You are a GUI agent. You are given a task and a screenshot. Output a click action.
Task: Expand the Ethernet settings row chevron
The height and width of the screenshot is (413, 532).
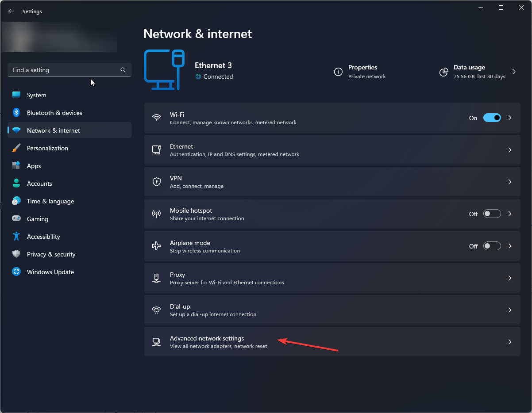509,149
